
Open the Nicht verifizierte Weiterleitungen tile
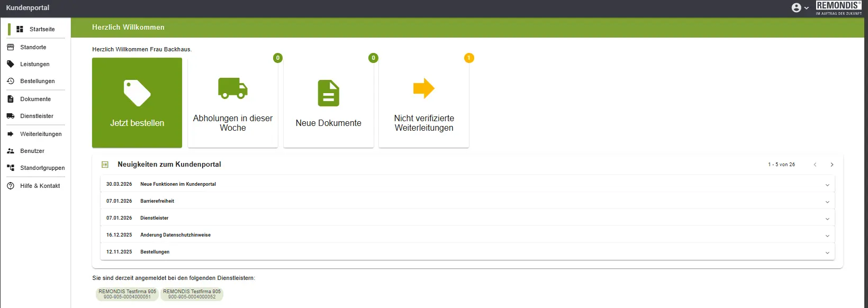pos(424,103)
